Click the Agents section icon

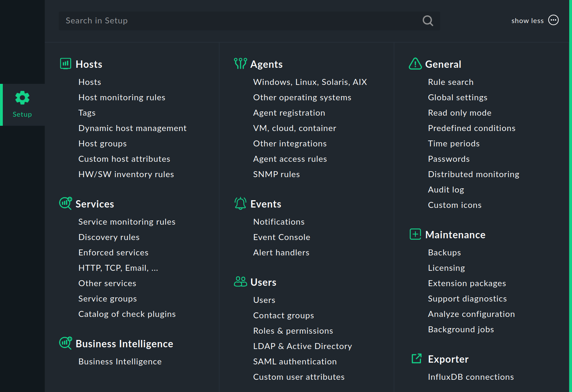click(x=240, y=64)
